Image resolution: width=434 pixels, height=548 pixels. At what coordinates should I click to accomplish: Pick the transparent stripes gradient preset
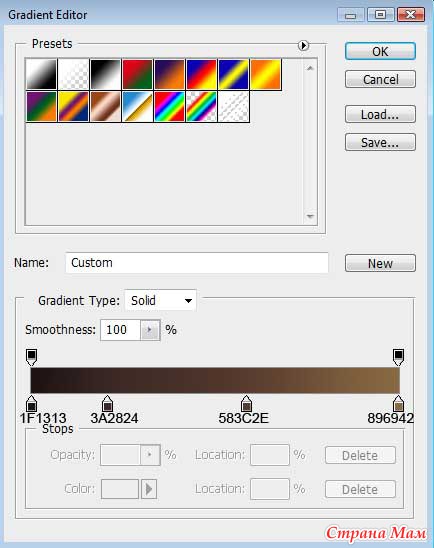pyautogui.click(x=233, y=106)
